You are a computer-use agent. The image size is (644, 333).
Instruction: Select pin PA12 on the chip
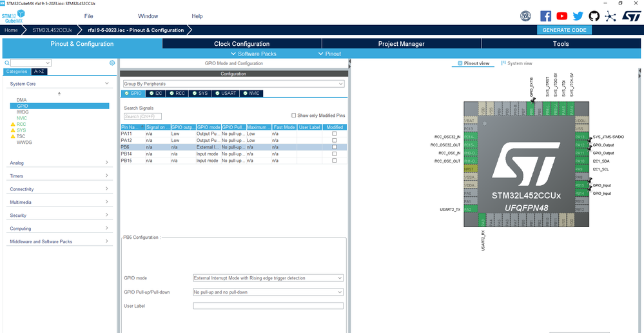coord(580,145)
